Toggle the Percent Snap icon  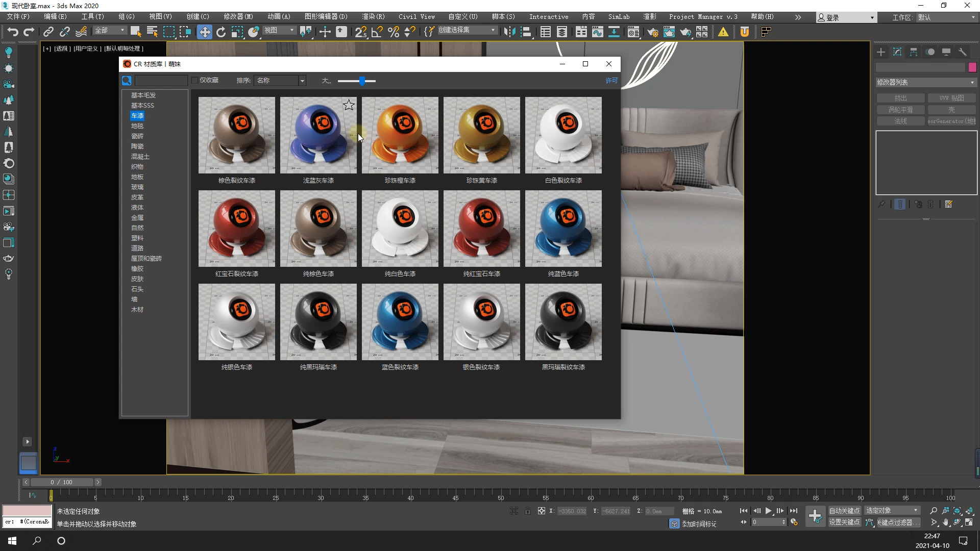coord(394,32)
